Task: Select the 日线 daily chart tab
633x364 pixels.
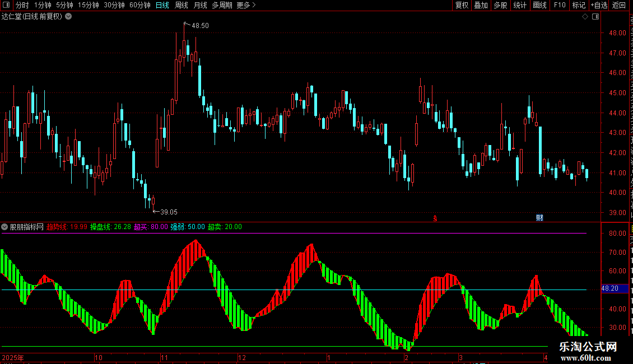Action: click(x=162, y=5)
